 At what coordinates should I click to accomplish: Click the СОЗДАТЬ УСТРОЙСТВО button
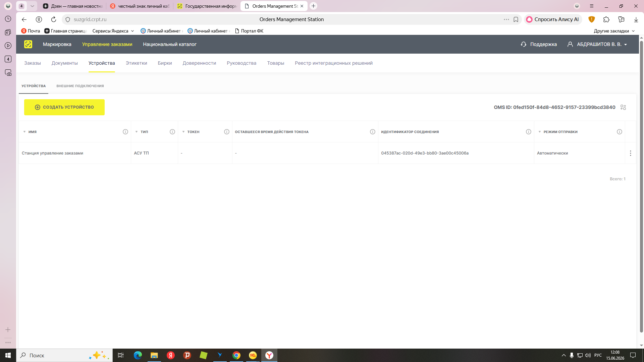coord(64,107)
